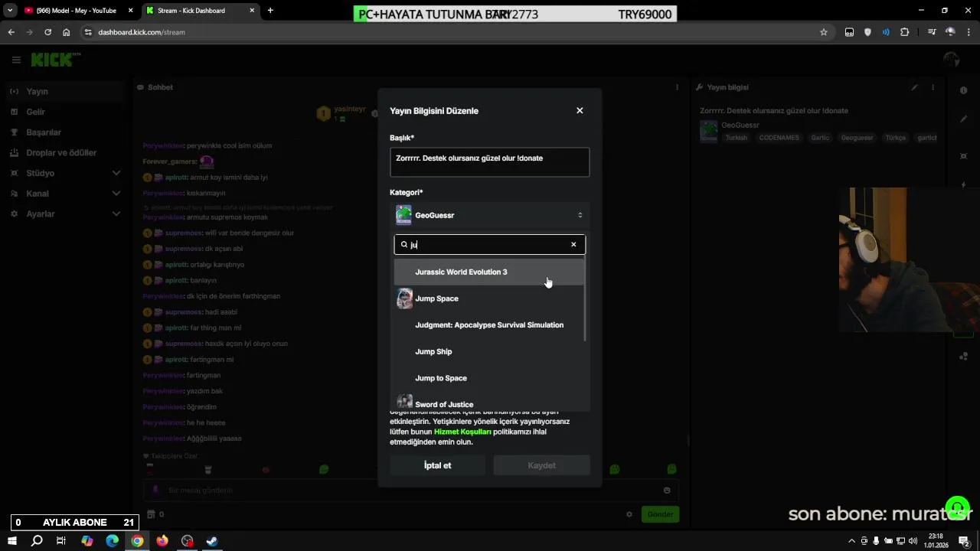Screen dimensions: 980x551
Task: Expand the Stüdyo sidebar section
Action: [64, 173]
